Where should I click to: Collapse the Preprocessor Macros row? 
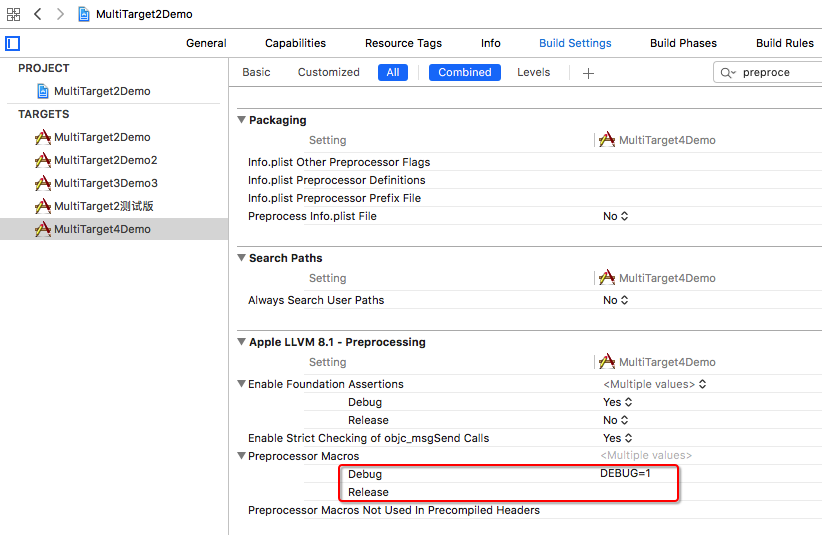point(241,456)
